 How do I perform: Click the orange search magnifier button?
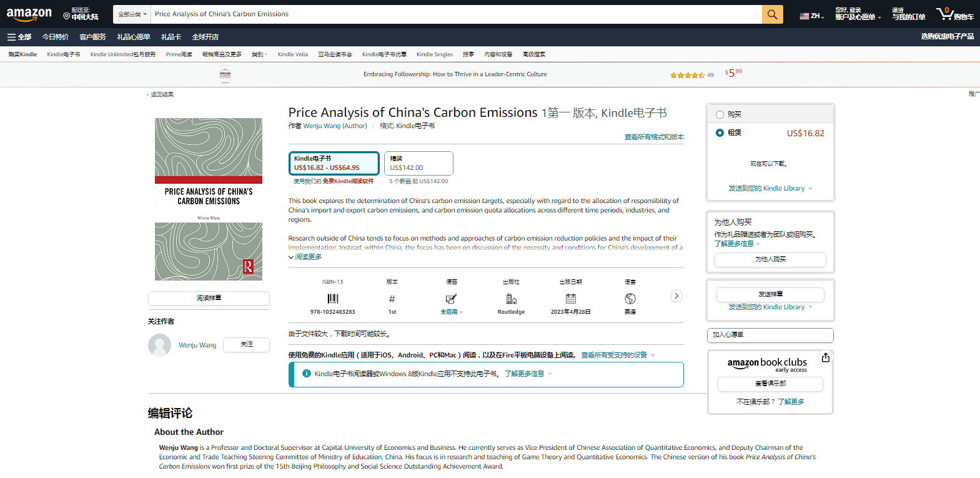coord(772,14)
